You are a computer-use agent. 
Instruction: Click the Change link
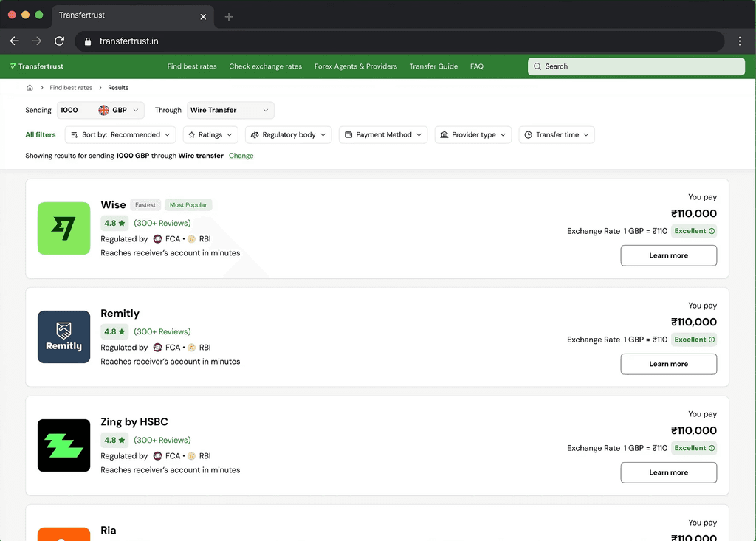coord(241,156)
